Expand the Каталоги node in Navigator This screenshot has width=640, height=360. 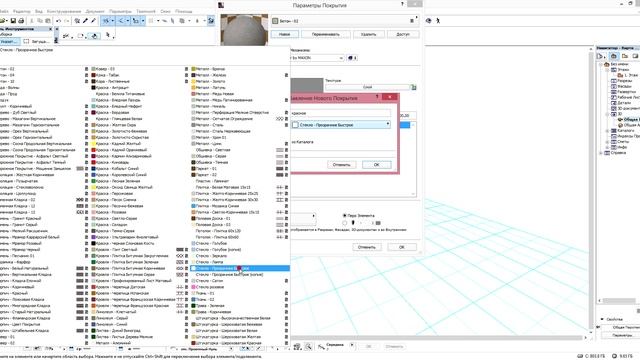coord(607,131)
